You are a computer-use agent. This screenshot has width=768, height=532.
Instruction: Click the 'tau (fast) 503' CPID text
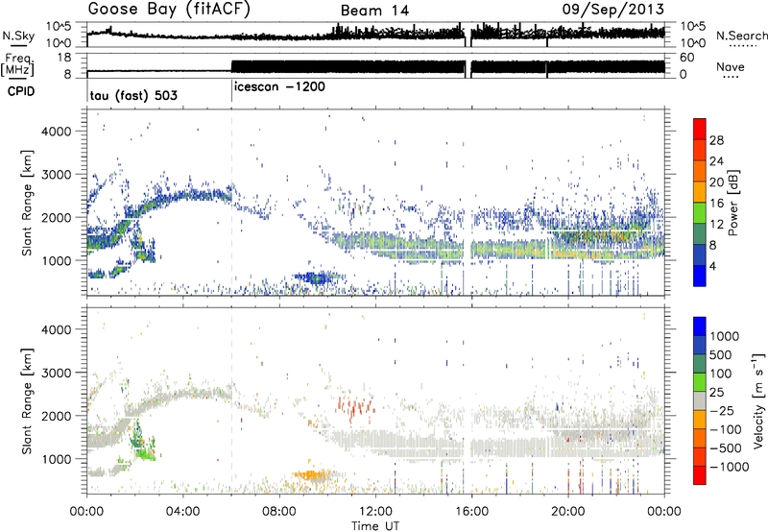[x=133, y=95]
